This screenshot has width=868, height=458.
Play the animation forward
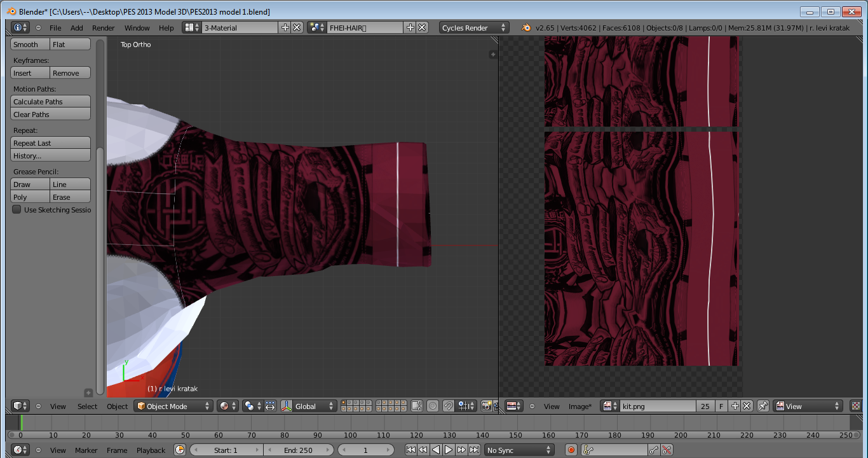click(x=449, y=450)
